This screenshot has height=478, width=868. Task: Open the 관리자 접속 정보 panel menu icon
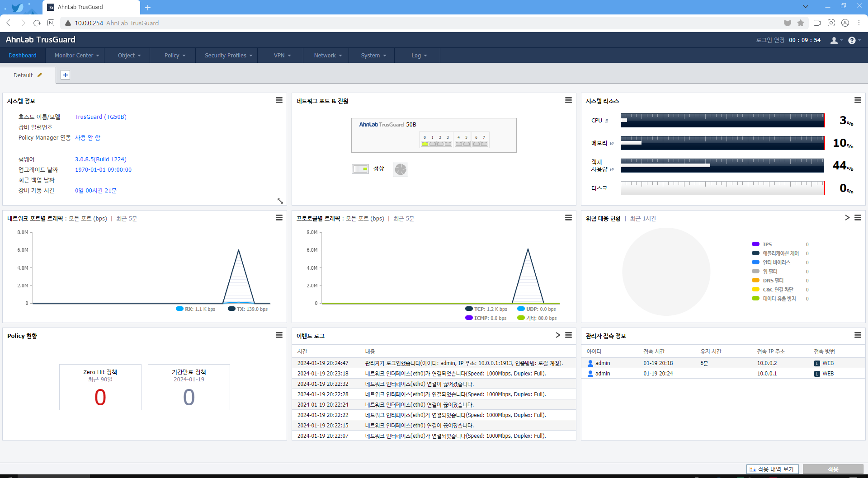[x=858, y=335]
